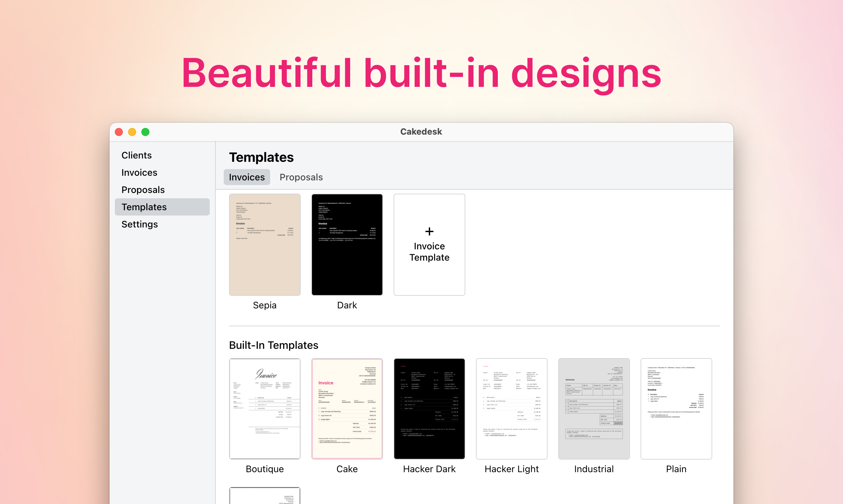The image size is (843, 504).
Task: Open the Dark invoice template thumbnail
Action: [x=347, y=244]
